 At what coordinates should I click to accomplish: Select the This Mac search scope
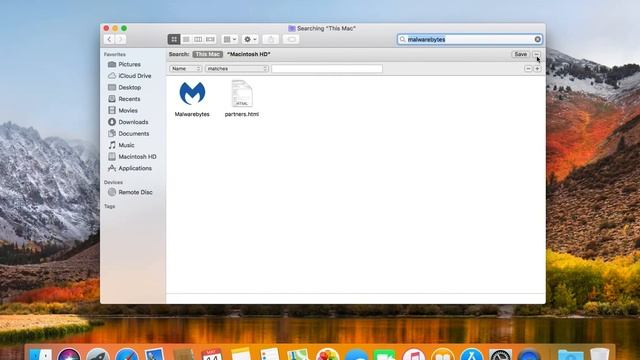click(208, 54)
